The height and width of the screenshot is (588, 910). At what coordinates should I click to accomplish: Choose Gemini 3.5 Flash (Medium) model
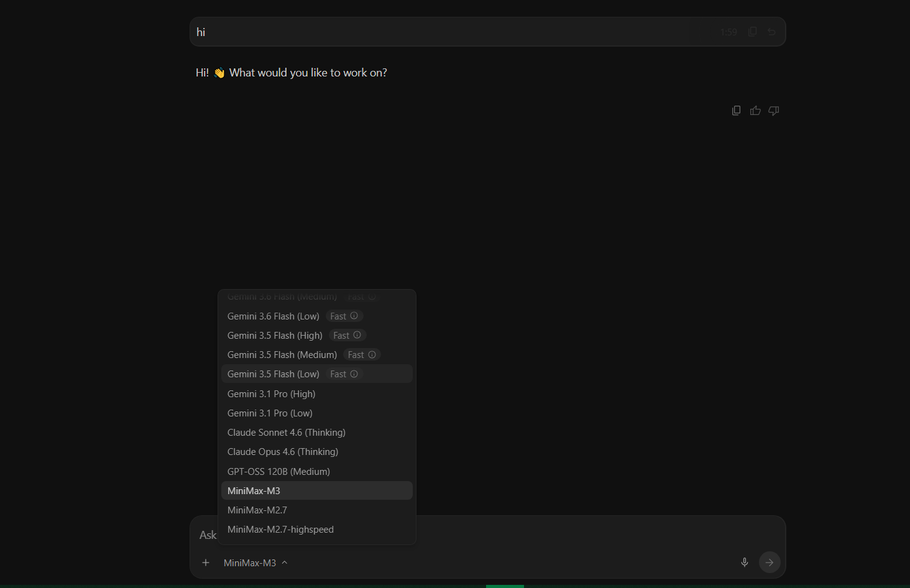317,354
